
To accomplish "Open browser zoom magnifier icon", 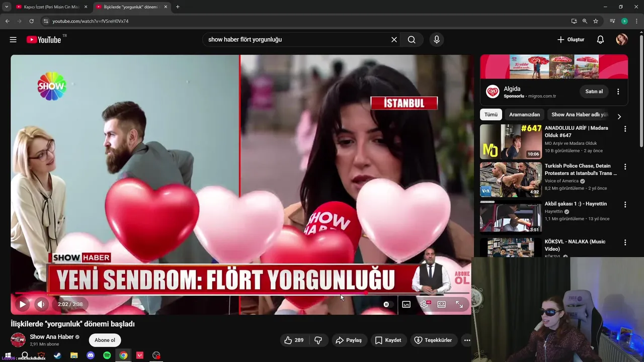I will (x=585, y=21).
